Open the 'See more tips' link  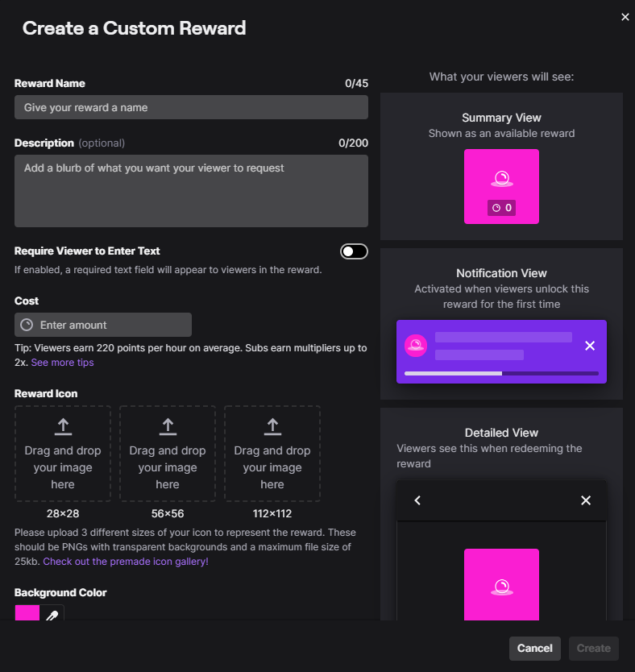pos(62,363)
